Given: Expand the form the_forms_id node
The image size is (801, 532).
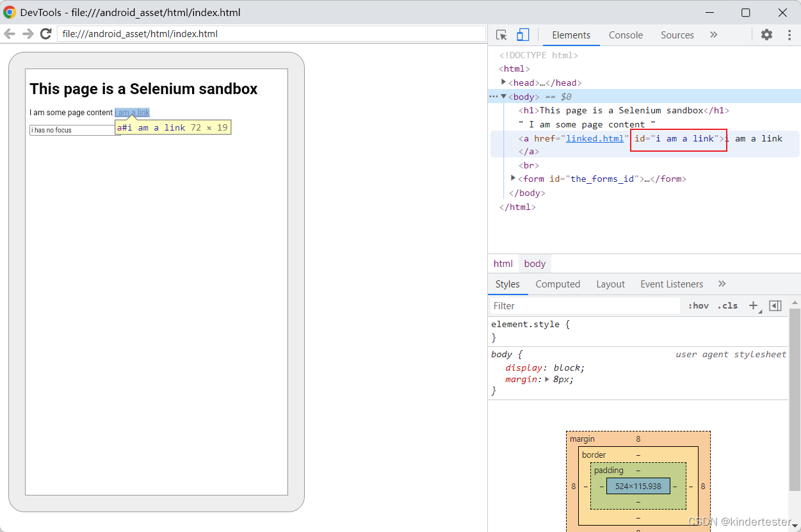Looking at the screenshot, I should pyautogui.click(x=514, y=178).
